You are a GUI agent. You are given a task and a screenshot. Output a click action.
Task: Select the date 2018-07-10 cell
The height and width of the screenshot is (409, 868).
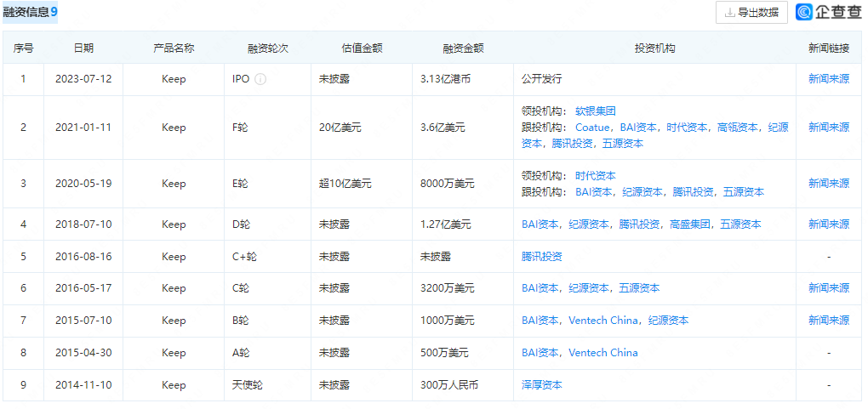[x=83, y=224]
